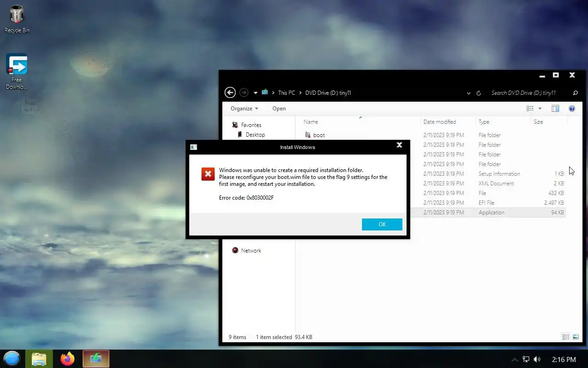
Task: Click the change view icon in toolbar
Action: [x=530, y=109]
